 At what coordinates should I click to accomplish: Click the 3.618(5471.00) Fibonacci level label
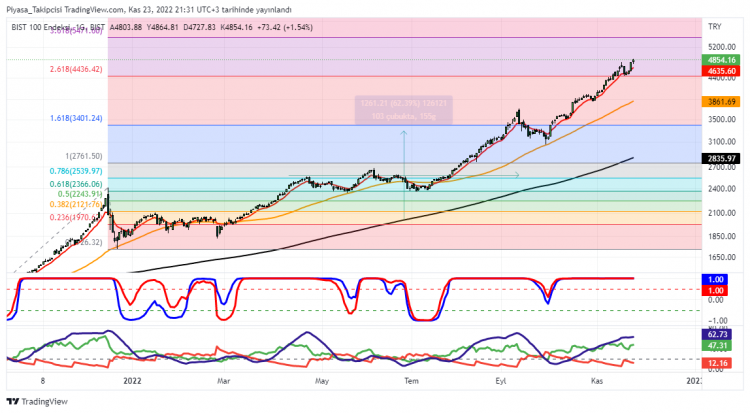pos(76,31)
